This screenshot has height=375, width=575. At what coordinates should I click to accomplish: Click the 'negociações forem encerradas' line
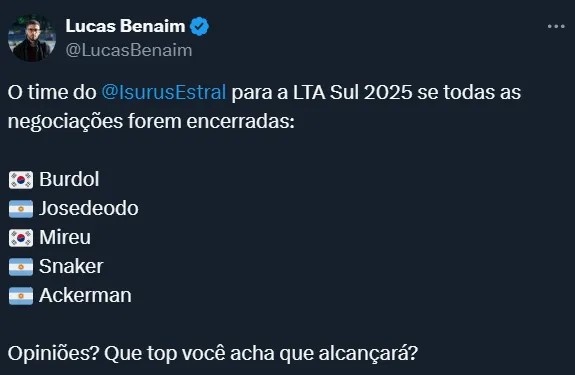point(151,121)
